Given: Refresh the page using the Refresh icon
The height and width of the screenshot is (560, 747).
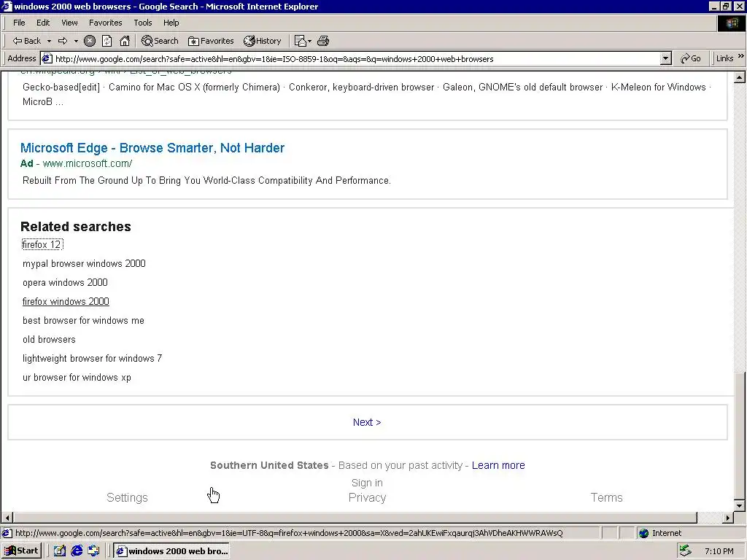Looking at the screenshot, I should (107, 41).
